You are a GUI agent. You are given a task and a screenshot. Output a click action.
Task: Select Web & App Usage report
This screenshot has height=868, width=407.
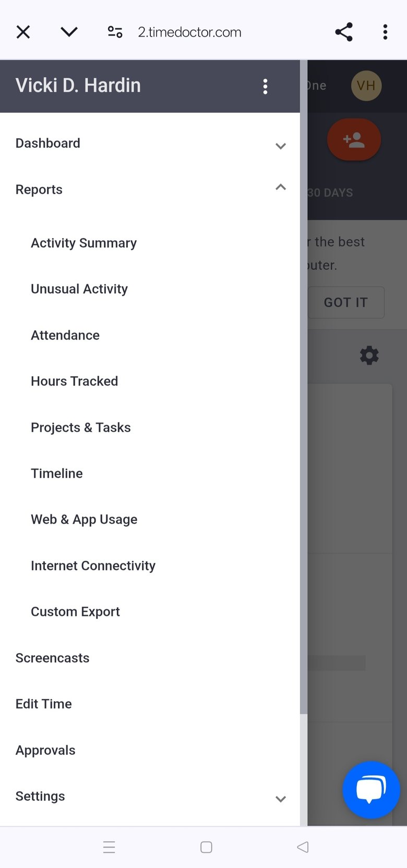84,520
